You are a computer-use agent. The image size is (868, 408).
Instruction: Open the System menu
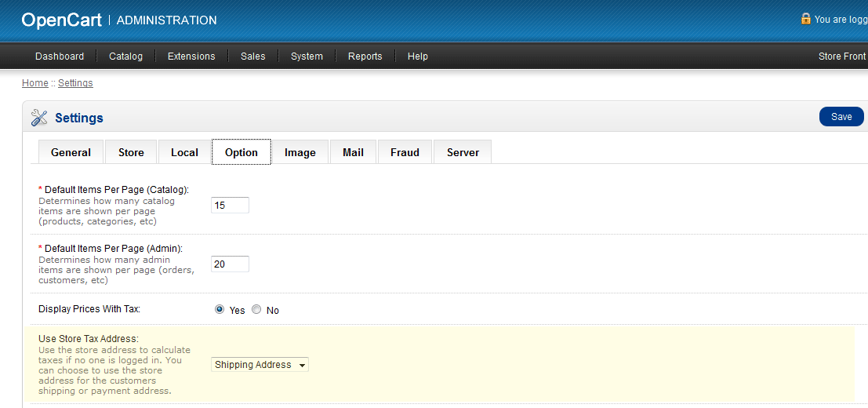(307, 56)
